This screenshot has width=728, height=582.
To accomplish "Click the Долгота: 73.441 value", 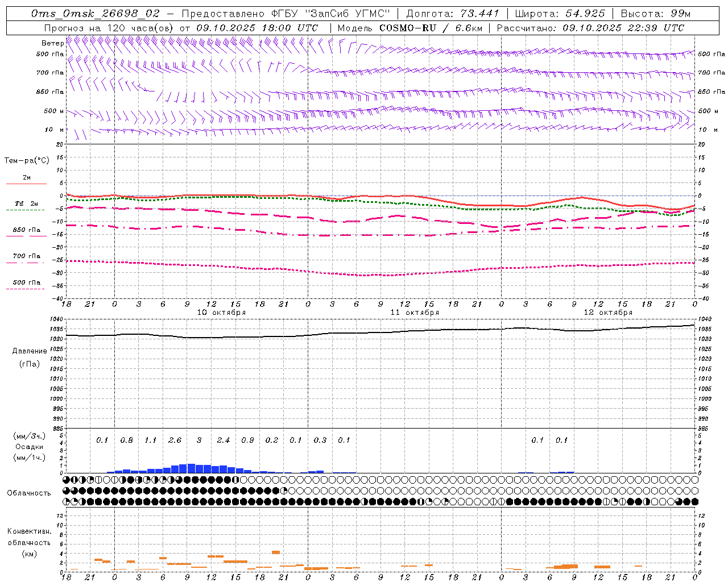I will click(x=452, y=13).
